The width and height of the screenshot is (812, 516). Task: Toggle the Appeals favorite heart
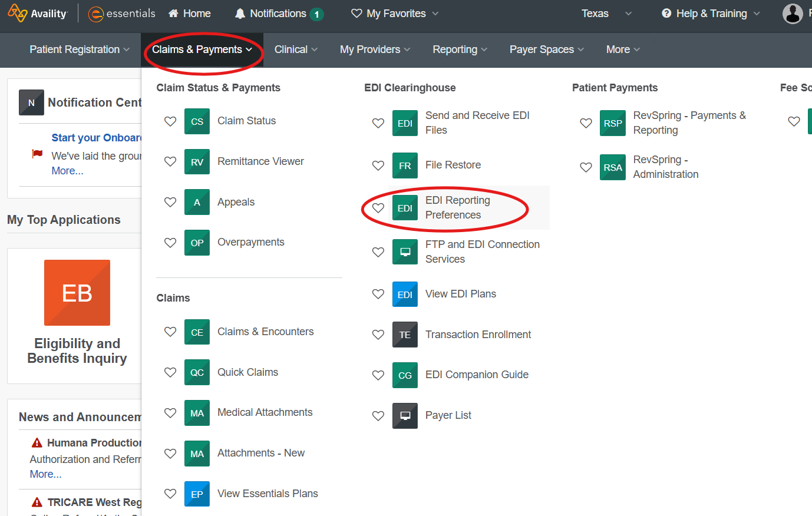click(x=170, y=202)
